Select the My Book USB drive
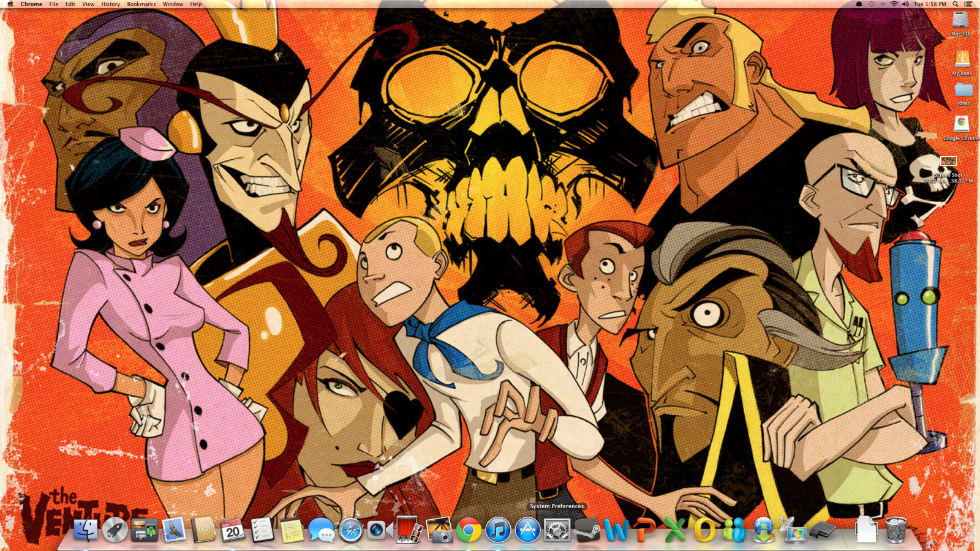This screenshot has height=551, width=980. [962, 59]
